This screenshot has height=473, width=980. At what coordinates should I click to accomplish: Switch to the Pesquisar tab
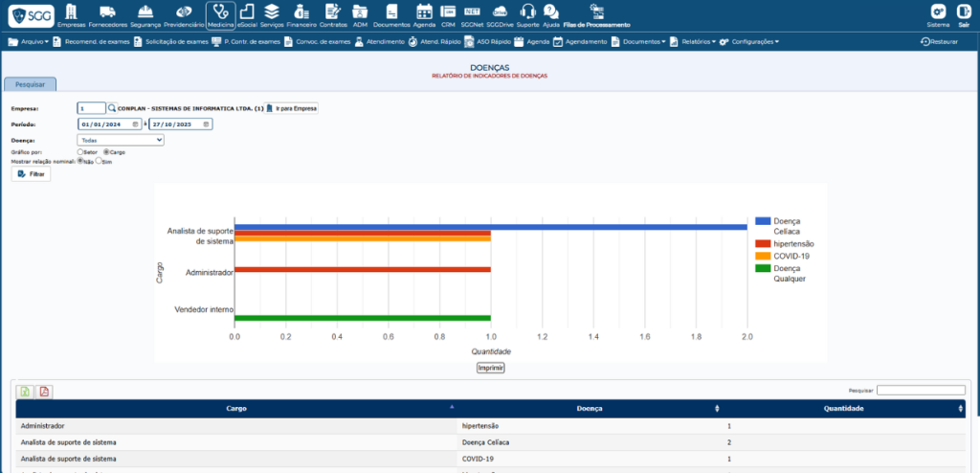[x=31, y=84]
